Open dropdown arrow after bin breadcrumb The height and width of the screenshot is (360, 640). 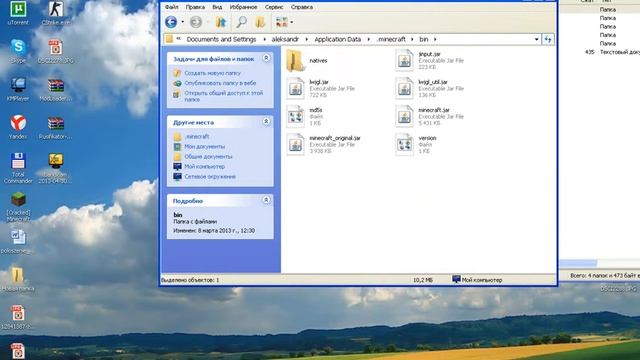pyautogui.click(x=435, y=39)
